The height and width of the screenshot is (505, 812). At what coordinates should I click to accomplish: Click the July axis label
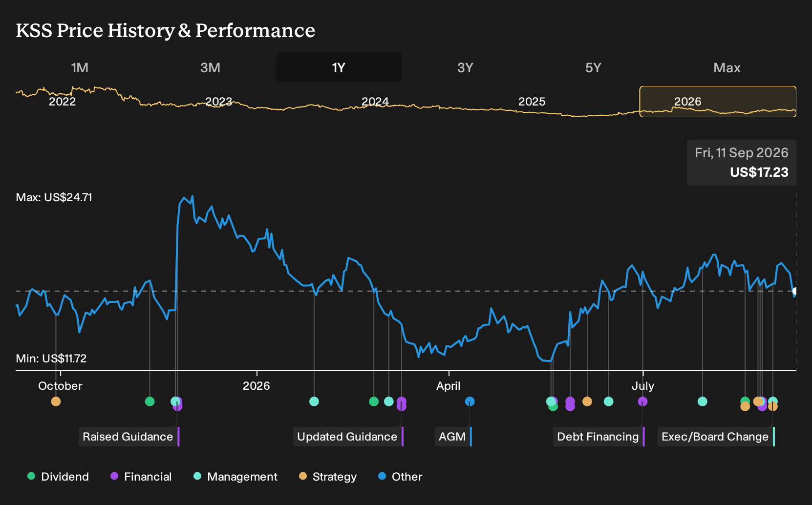point(643,386)
